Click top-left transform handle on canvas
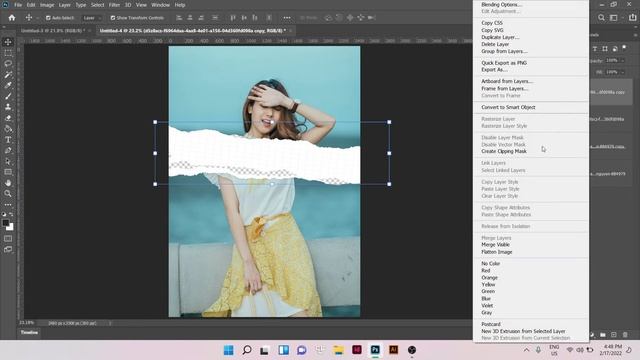Image resolution: width=640 pixels, height=360 pixels. 155,122
